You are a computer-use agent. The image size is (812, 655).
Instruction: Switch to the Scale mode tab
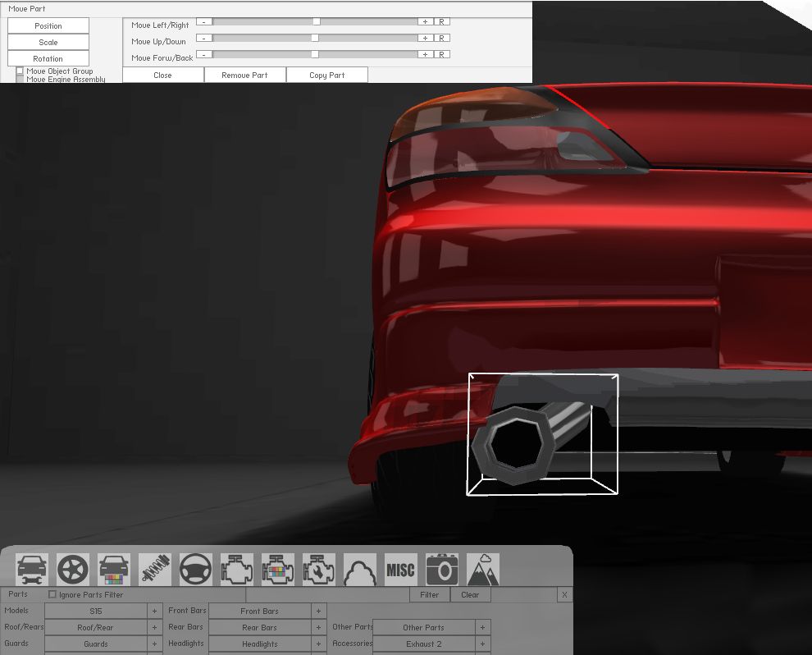pyautogui.click(x=48, y=42)
